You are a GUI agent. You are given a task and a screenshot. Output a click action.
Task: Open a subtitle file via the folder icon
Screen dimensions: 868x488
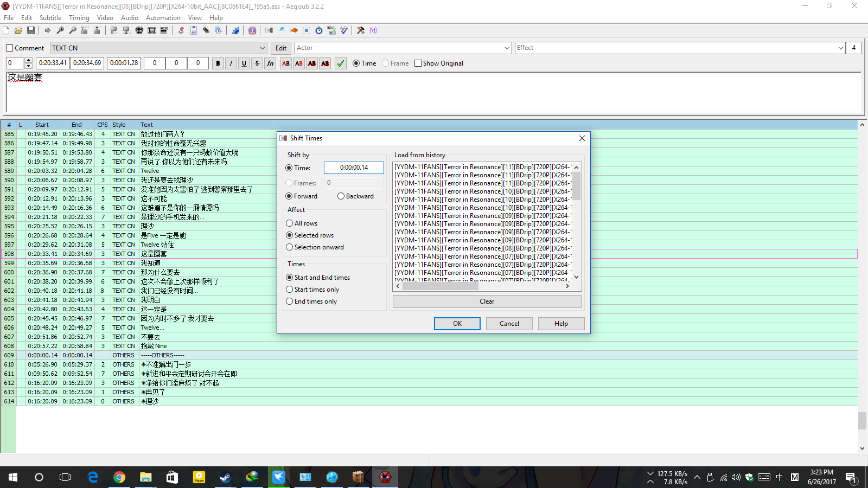[18, 30]
